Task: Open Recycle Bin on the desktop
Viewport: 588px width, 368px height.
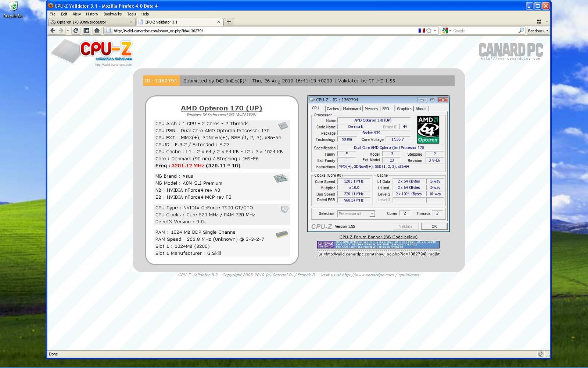Action: 13,10
